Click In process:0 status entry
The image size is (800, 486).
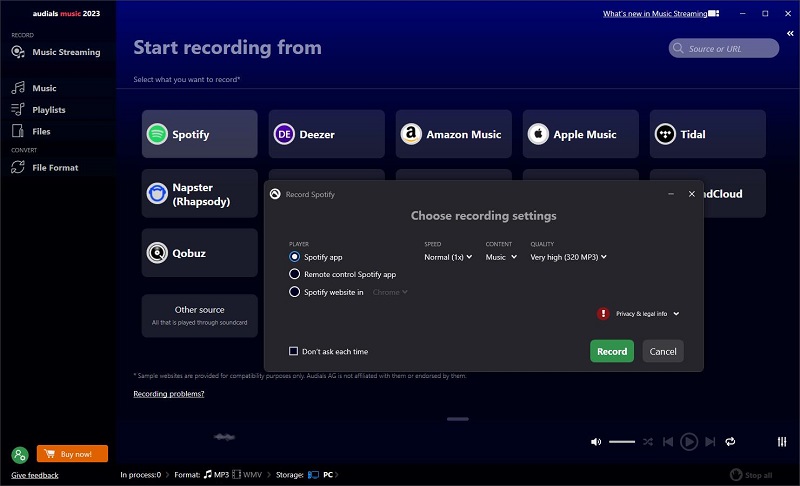tap(140, 475)
